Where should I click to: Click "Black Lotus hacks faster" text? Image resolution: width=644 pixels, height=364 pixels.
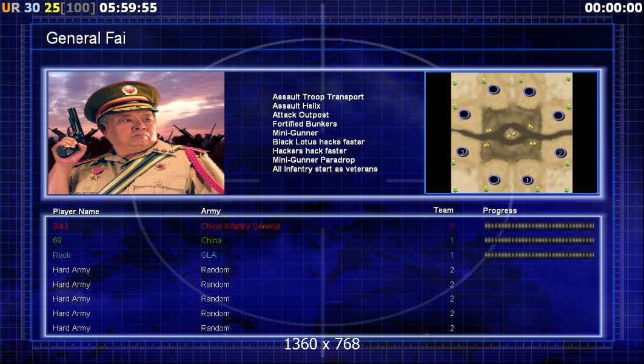pos(319,142)
